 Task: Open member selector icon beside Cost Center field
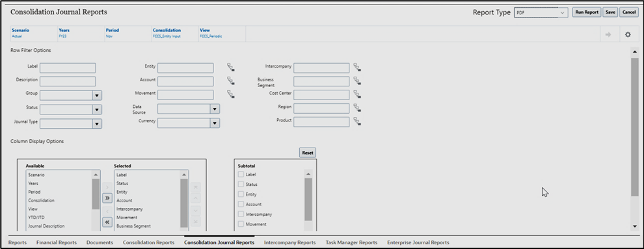(x=357, y=94)
